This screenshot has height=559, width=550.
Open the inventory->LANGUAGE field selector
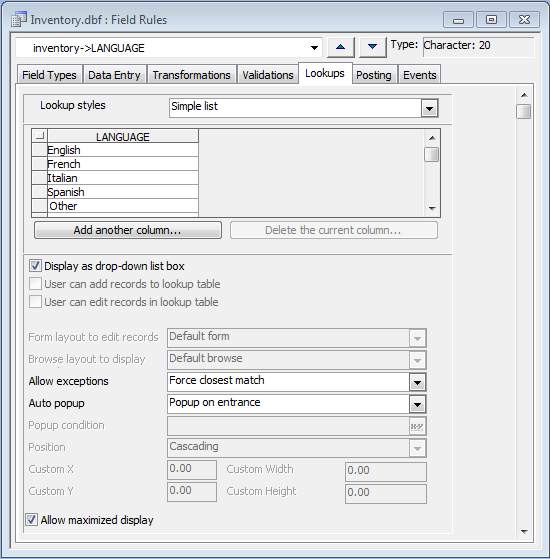click(x=314, y=48)
